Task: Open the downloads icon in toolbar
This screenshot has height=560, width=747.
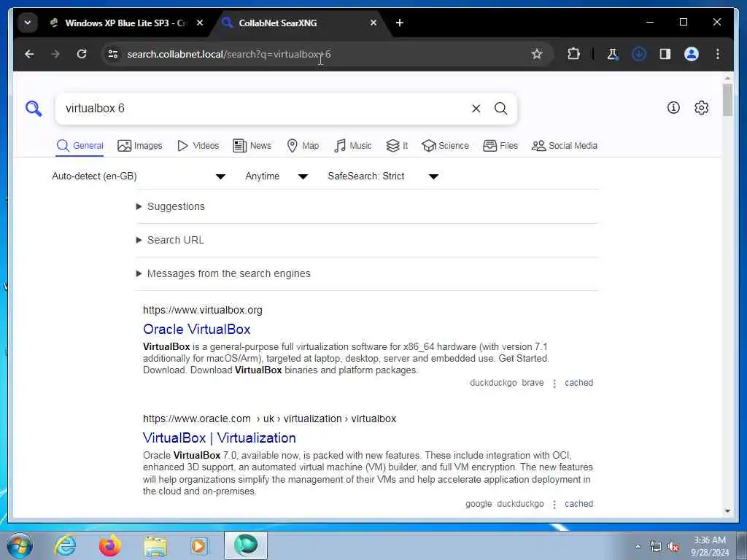Action: tap(639, 54)
